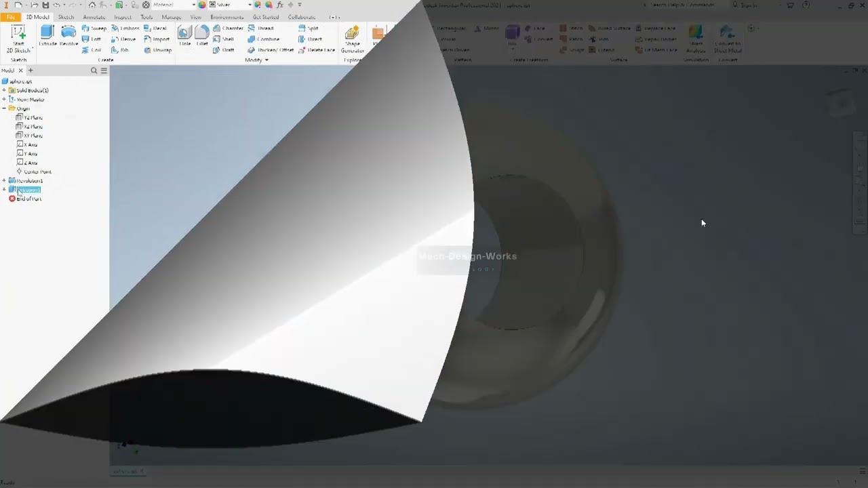Select the Rib tool
868x488 pixels.
[120, 50]
